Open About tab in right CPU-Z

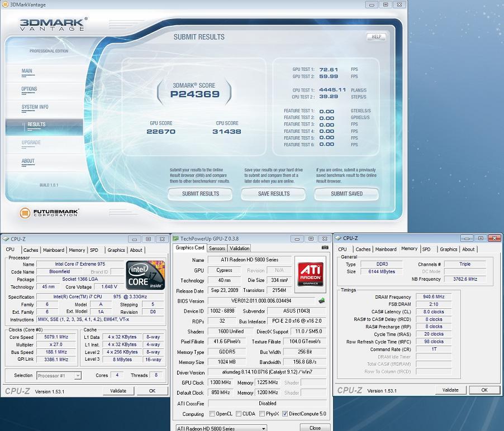(x=468, y=249)
